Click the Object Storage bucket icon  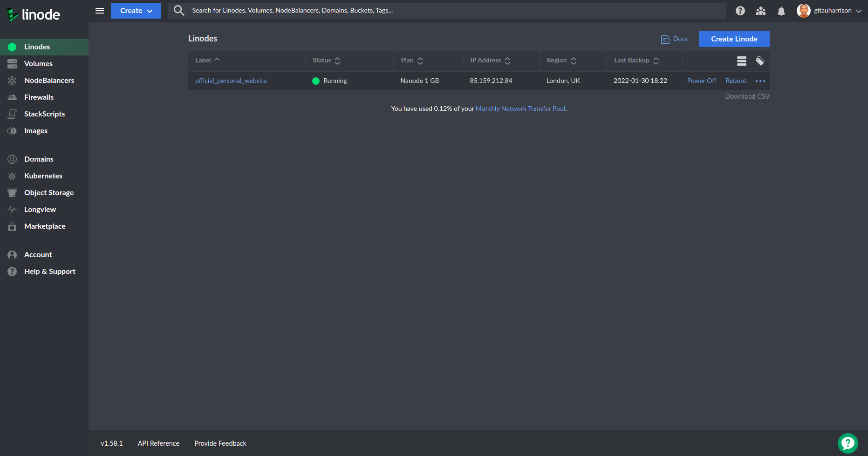(x=12, y=193)
